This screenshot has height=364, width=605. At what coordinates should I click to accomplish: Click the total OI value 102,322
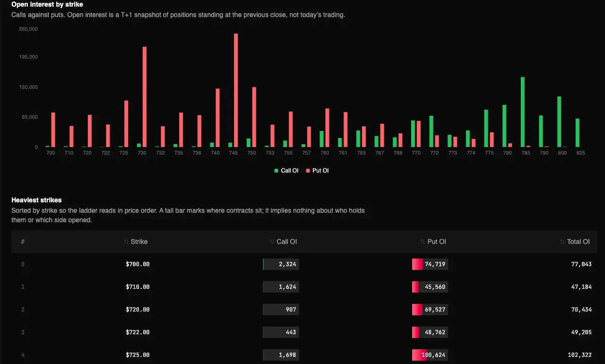(x=580, y=355)
